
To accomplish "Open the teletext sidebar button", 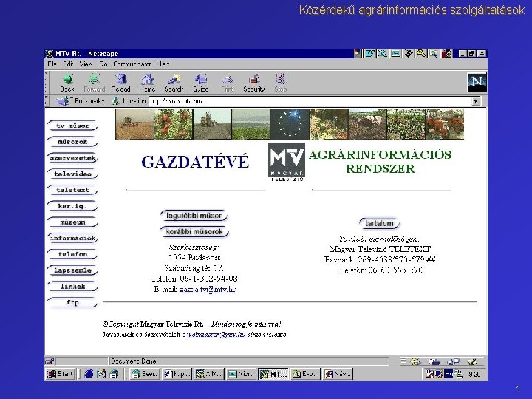I will tap(72, 190).
